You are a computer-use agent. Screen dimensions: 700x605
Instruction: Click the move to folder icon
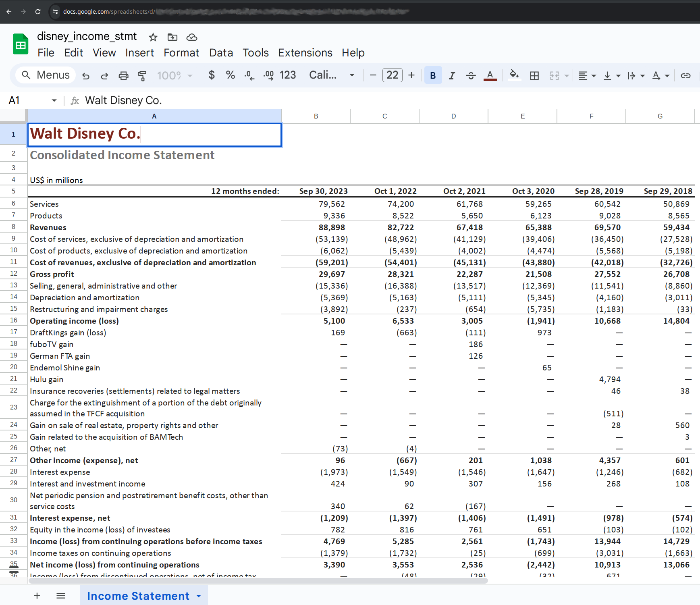(172, 37)
